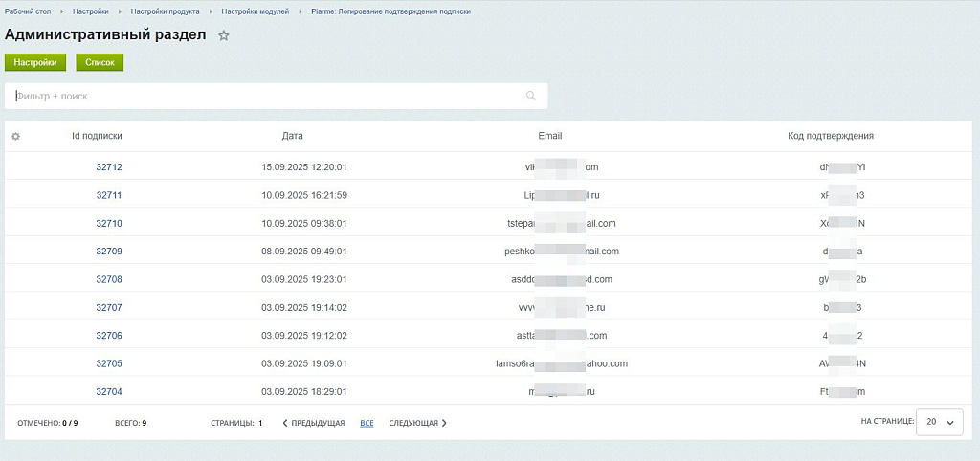Sort by Email column header
Image resolution: width=980 pixels, height=461 pixels.
(x=550, y=136)
